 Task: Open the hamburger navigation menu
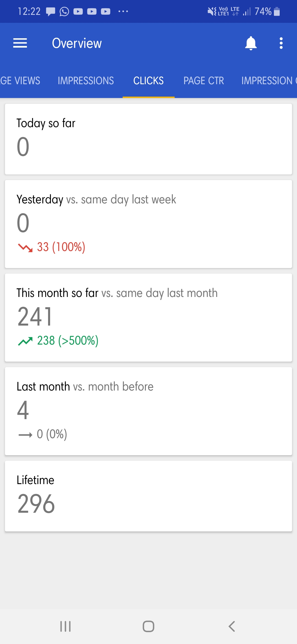[20, 43]
